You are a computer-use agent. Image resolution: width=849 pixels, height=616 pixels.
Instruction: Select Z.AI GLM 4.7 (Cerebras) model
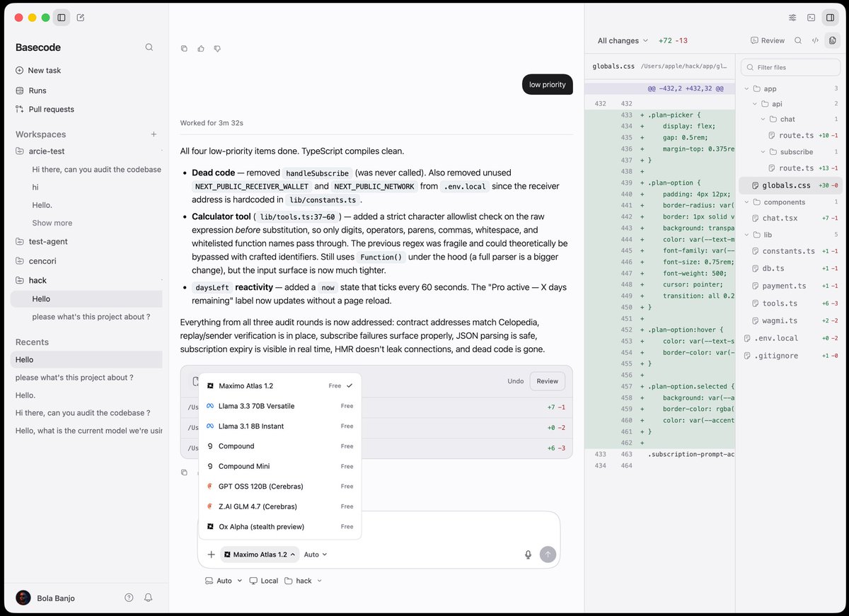click(280, 506)
